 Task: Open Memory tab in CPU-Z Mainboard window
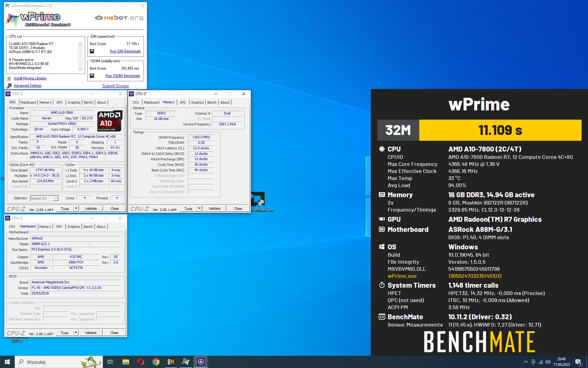[x=45, y=227]
